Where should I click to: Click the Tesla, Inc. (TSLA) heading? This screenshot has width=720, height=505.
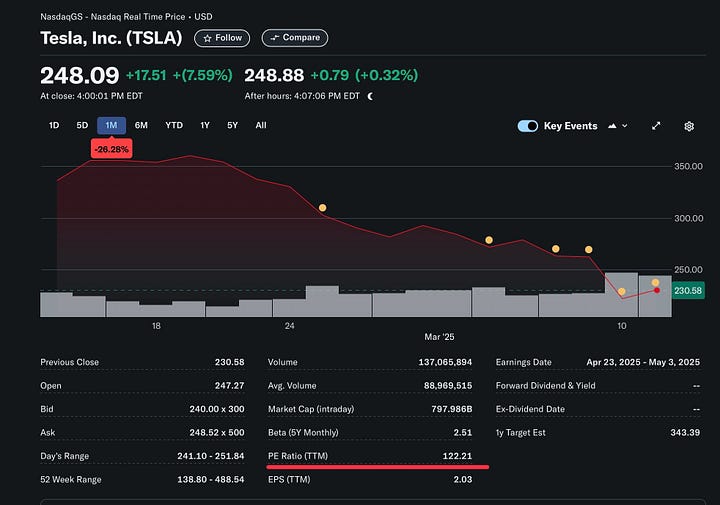tap(111, 38)
